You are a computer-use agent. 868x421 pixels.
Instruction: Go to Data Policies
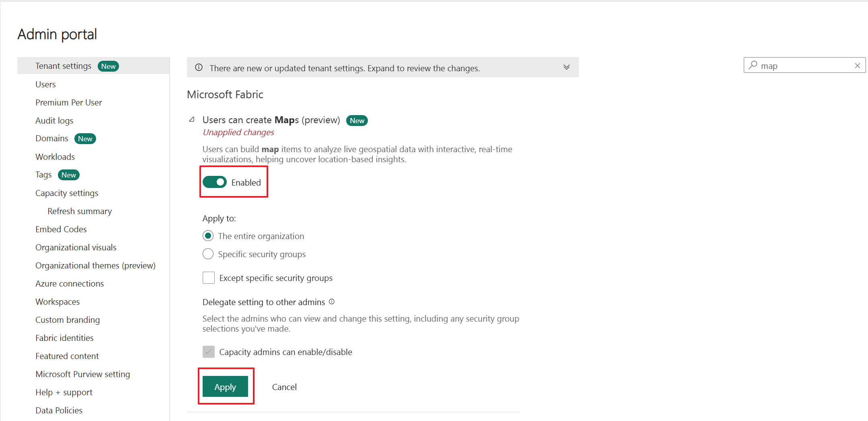(59, 410)
